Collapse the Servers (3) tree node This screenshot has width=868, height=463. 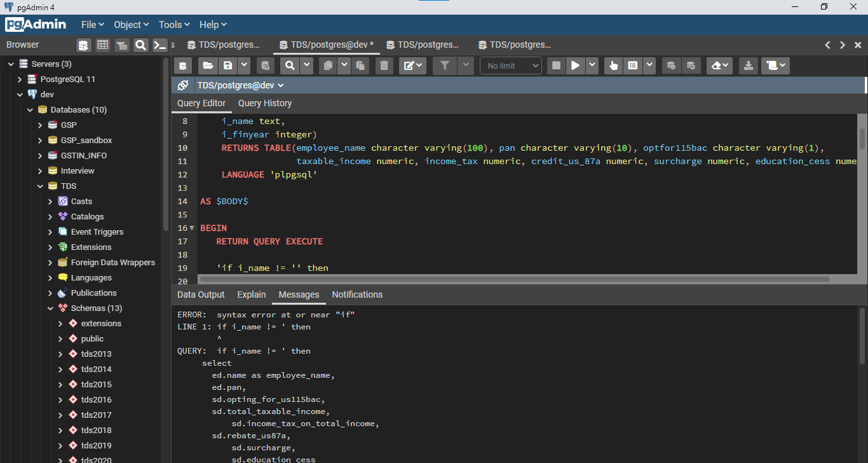[11, 64]
